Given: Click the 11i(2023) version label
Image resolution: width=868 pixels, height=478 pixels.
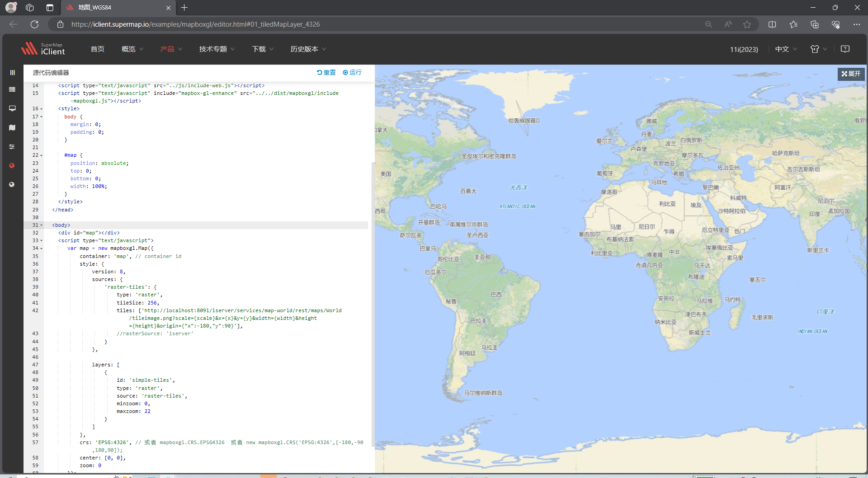Looking at the screenshot, I should (x=744, y=49).
